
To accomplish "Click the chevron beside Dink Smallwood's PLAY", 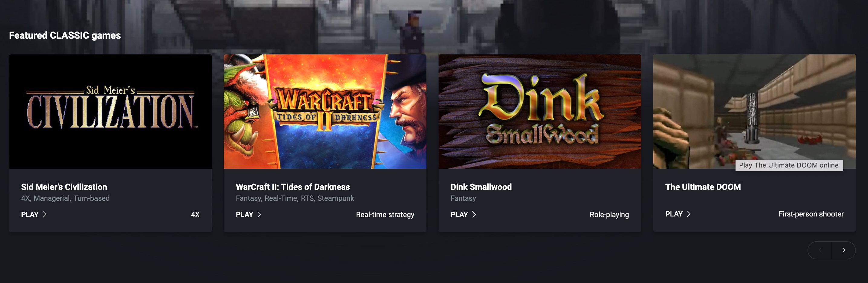I will 474,214.
